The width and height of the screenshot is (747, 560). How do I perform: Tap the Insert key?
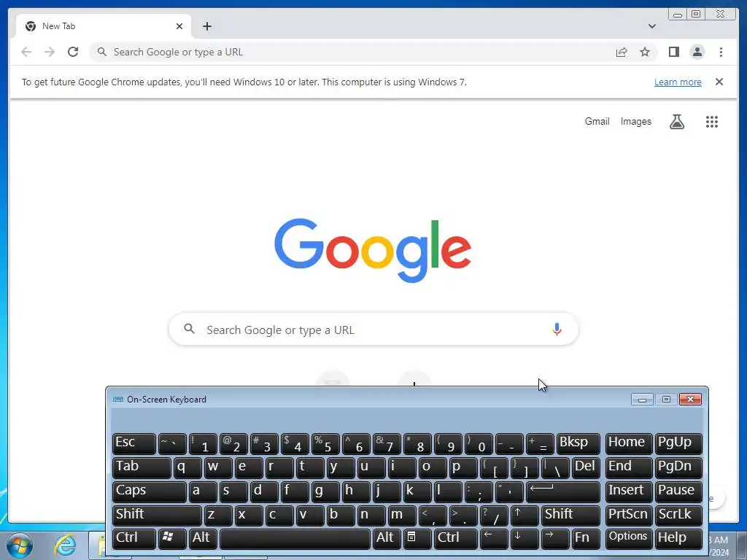click(x=629, y=491)
